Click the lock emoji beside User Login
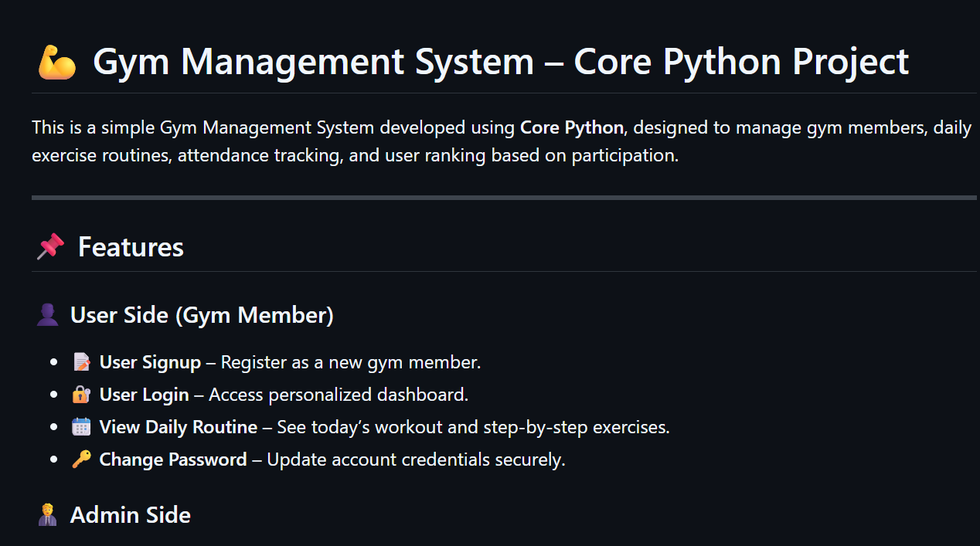The width and height of the screenshot is (980, 546). click(x=81, y=395)
